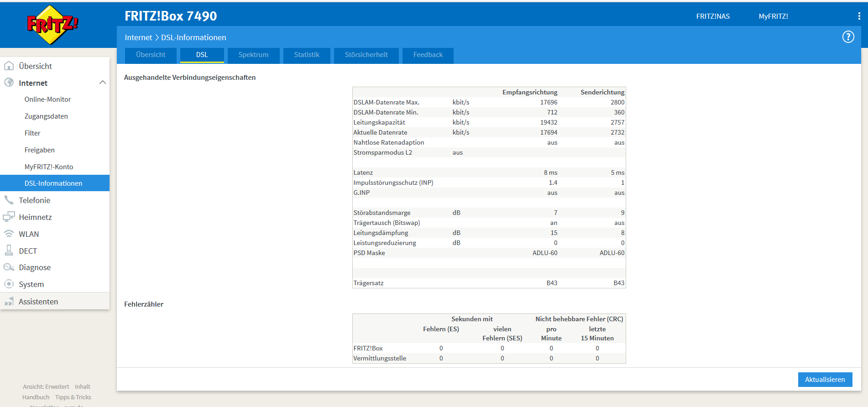Select the DECT handset icon

[x=9, y=250]
